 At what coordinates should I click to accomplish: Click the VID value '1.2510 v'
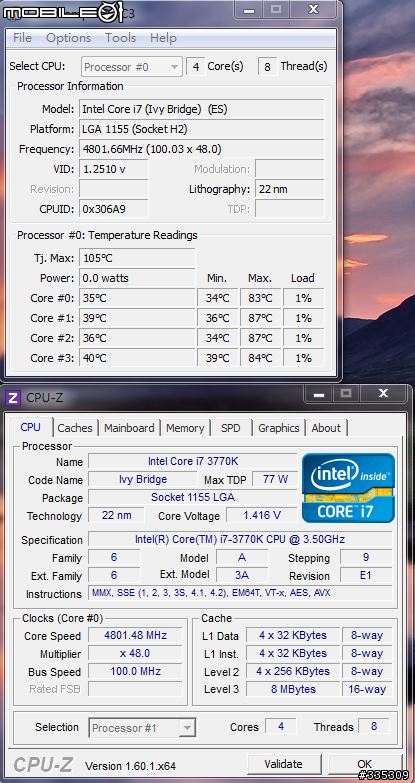(x=114, y=169)
